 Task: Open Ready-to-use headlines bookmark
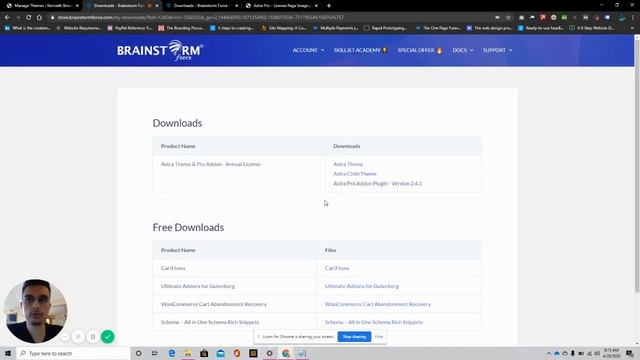point(541,28)
